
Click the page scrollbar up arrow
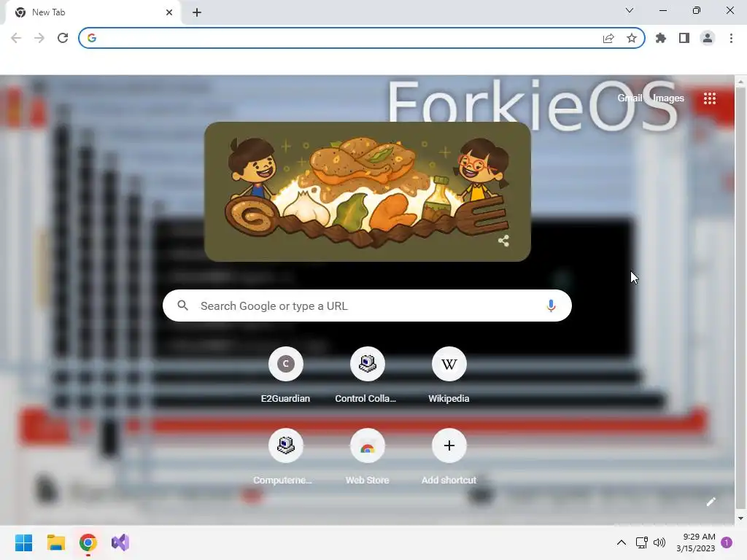click(741, 82)
